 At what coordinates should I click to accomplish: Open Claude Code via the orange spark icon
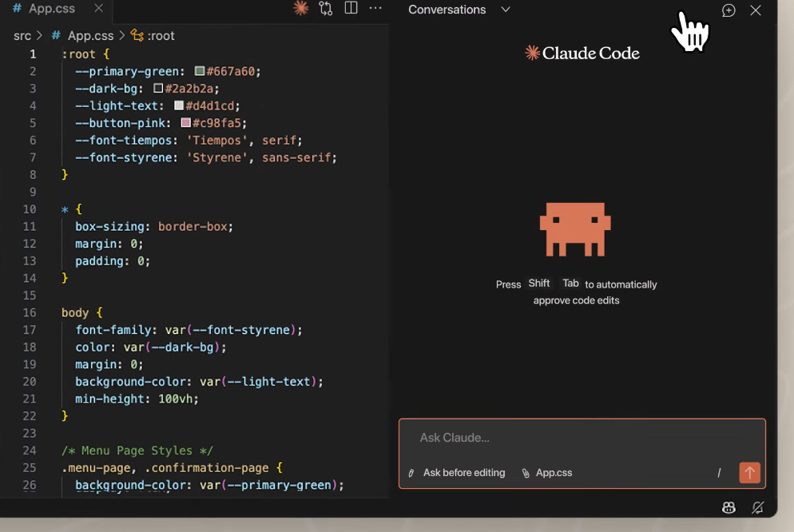point(301,8)
